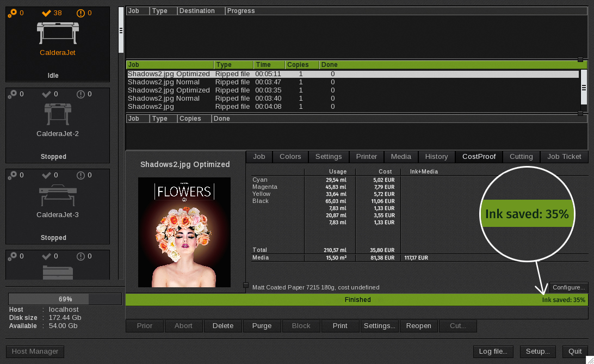The height and width of the screenshot is (364, 594).
Task: Click CalderaJet error warning icon
Action: coord(81,13)
